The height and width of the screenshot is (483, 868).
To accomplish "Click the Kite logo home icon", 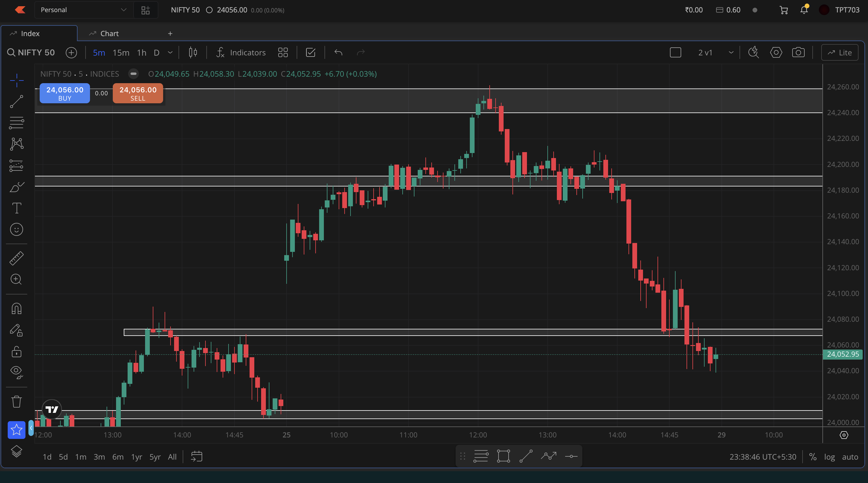I will point(20,10).
